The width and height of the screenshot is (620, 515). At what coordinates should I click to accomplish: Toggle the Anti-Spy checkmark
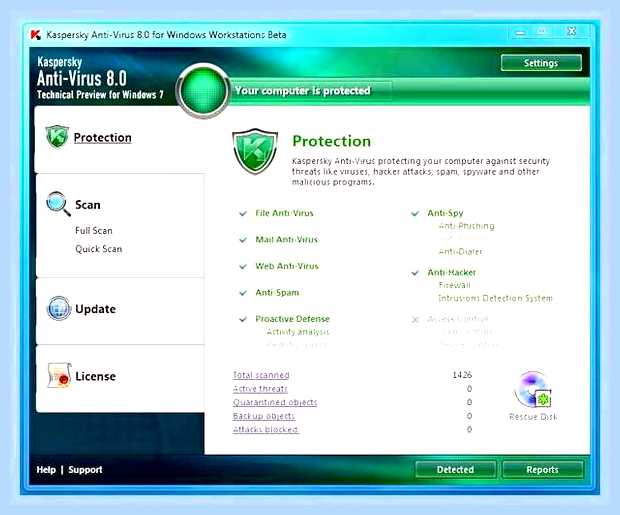tap(415, 214)
